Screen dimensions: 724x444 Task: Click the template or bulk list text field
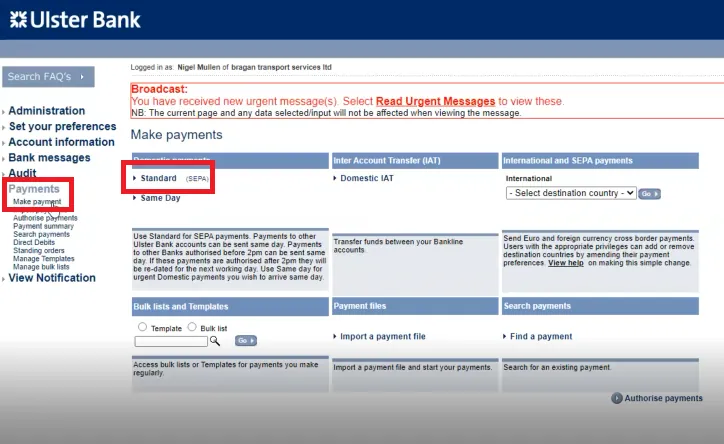point(171,341)
